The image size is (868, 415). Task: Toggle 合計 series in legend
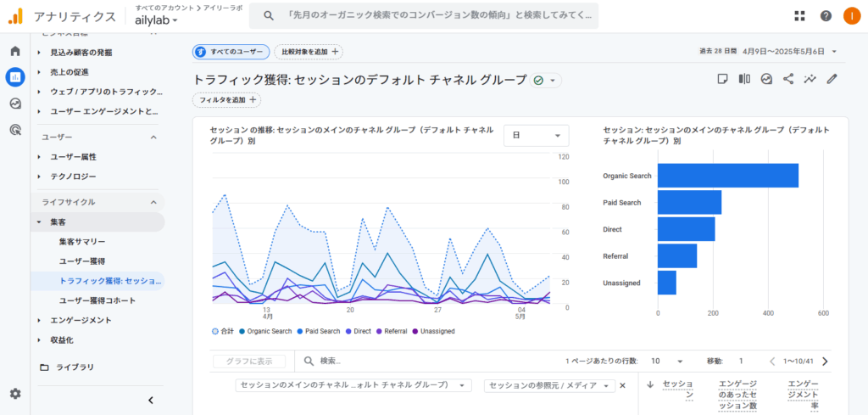point(223,331)
